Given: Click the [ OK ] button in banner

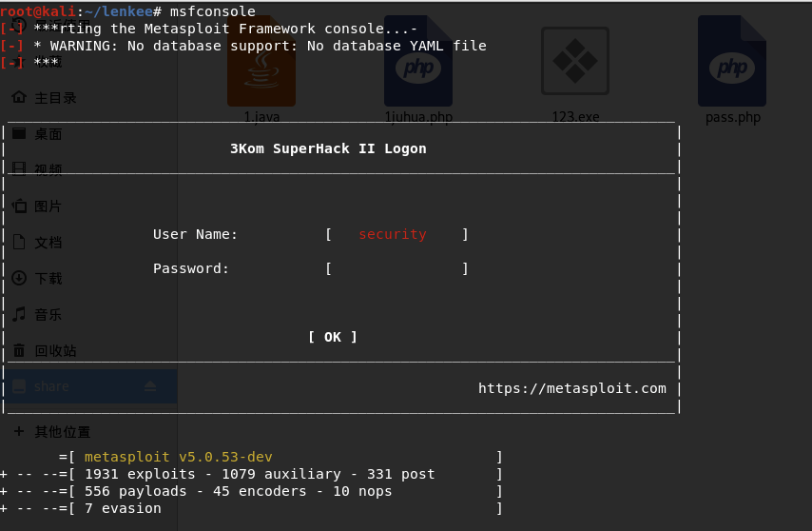Looking at the screenshot, I should [333, 337].
